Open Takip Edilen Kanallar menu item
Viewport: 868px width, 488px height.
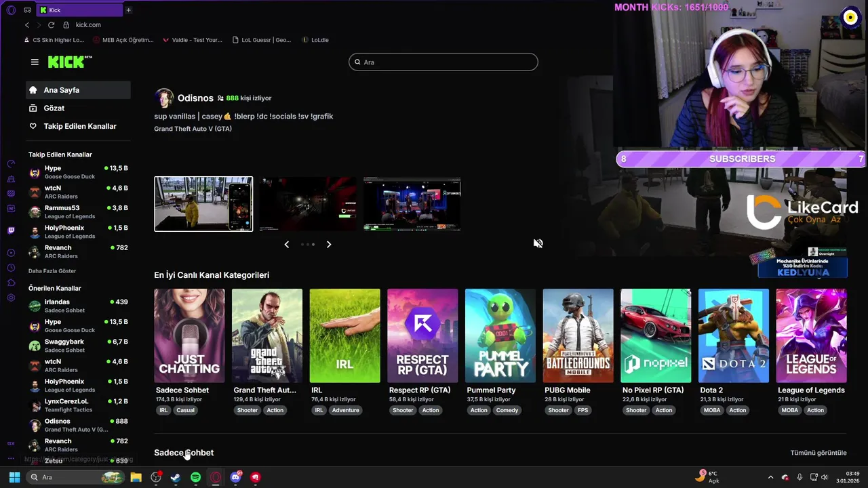78,126
